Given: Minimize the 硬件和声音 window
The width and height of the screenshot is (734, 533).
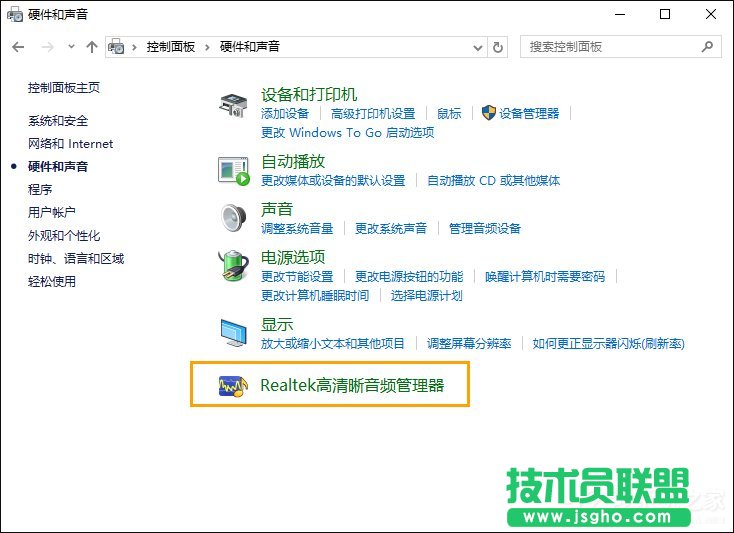Looking at the screenshot, I should (x=620, y=15).
